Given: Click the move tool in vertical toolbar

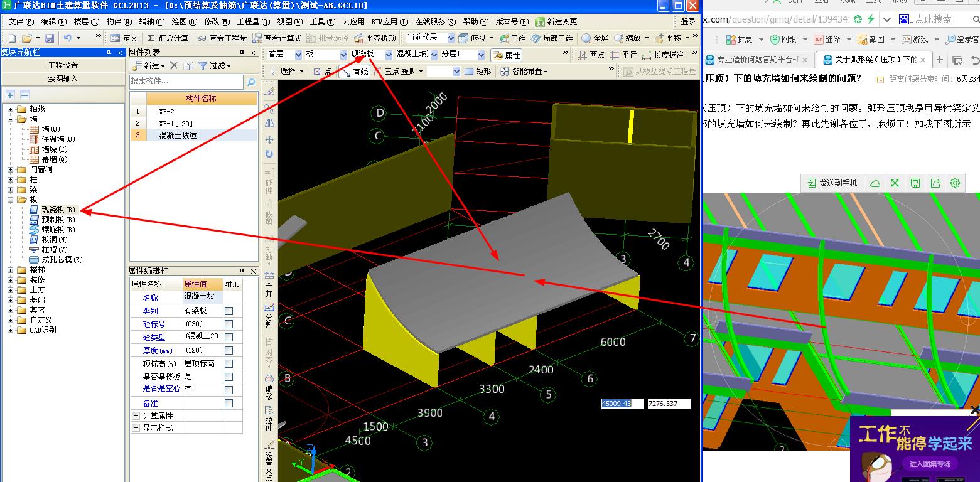Looking at the screenshot, I should click(x=269, y=139).
